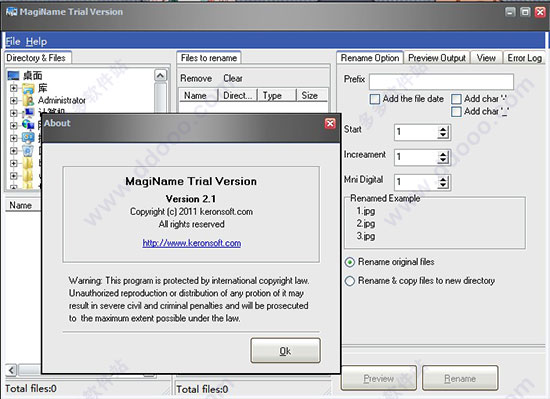The image size is (550, 399).
Task: Increase the Increament value with up arrow
Action: click(x=443, y=154)
